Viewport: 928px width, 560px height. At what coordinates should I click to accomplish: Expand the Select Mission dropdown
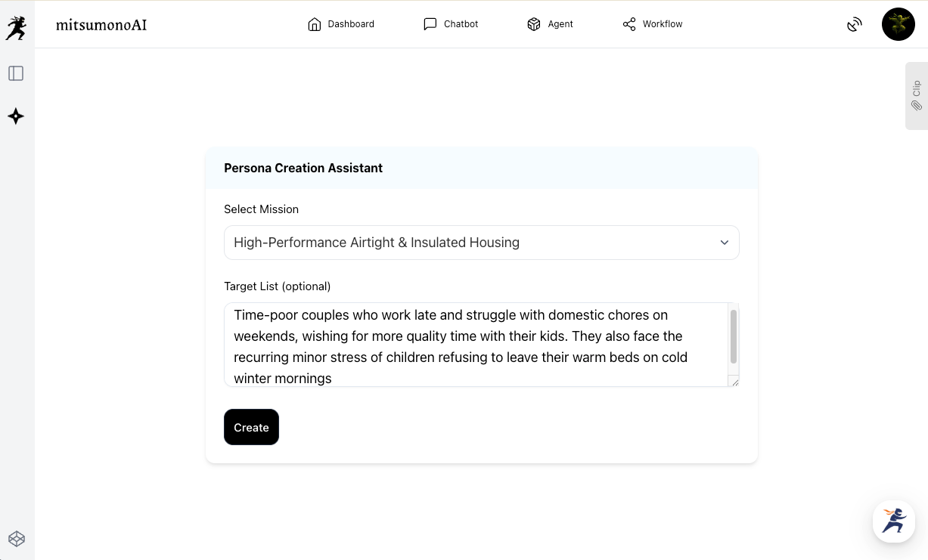481,243
